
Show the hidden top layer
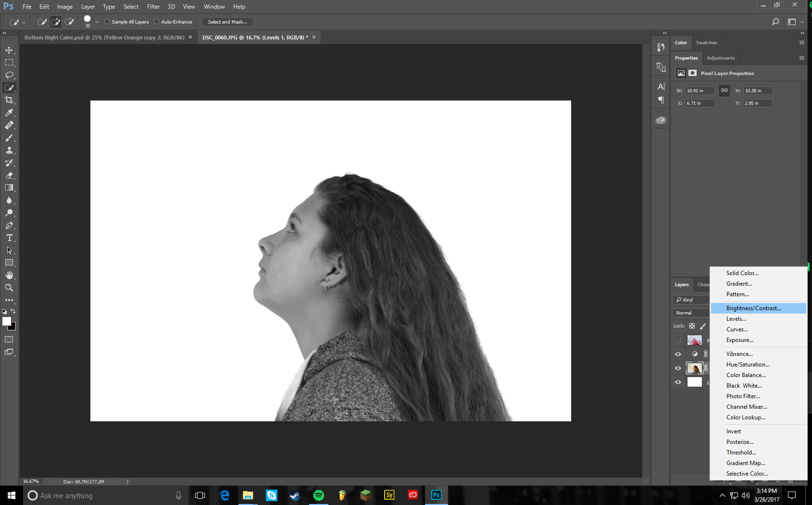coord(678,340)
